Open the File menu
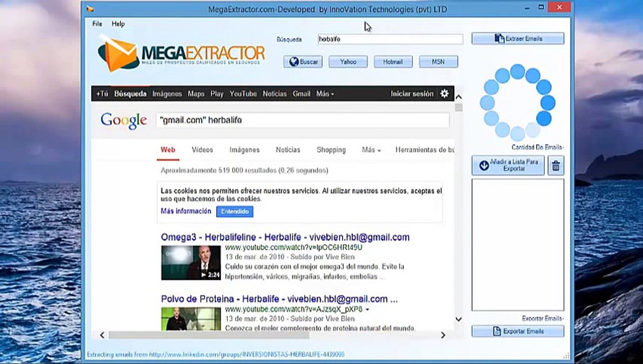The height and width of the screenshot is (364, 643). [97, 24]
